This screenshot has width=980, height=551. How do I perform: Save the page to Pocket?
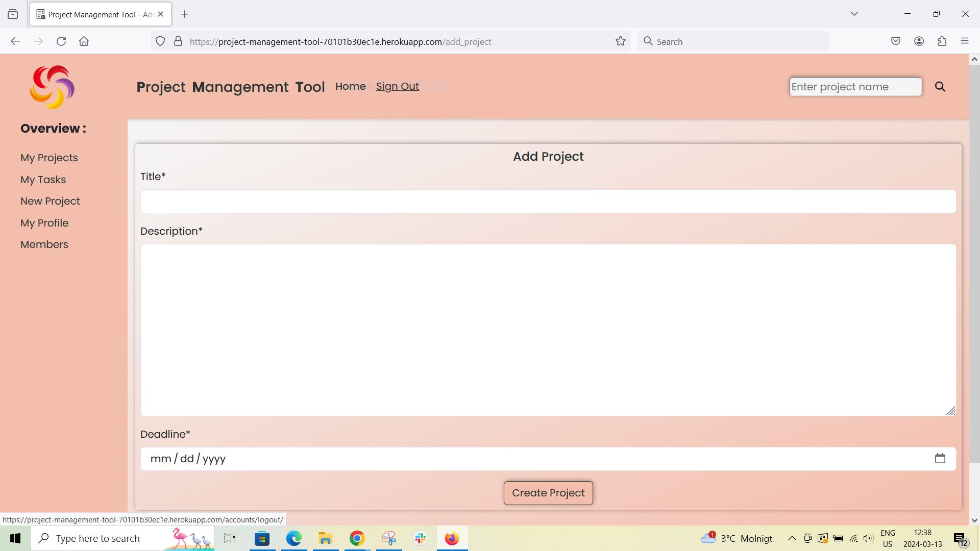click(x=896, y=41)
